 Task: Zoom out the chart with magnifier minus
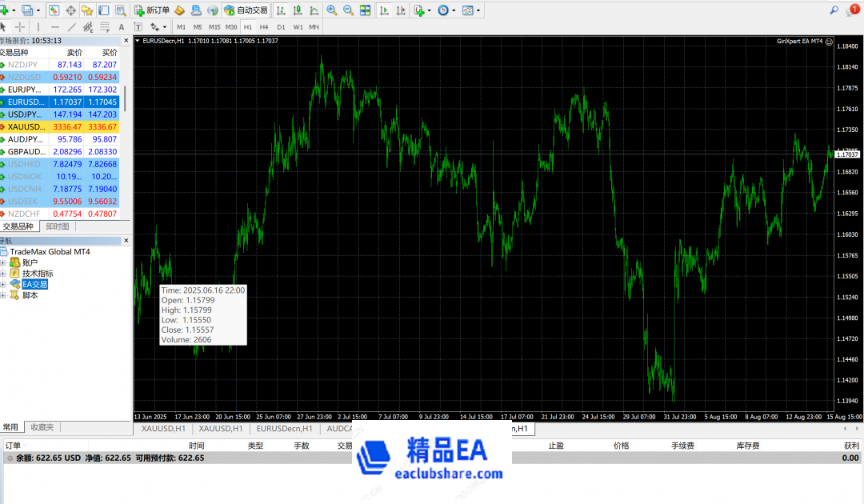point(348,10)
